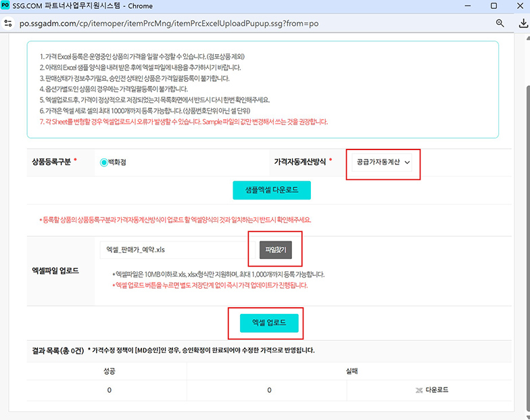The width and height of the screenshot is (530, 420).
Task: Click the PO favicon in title bar
Action: [x=6, y=5]
